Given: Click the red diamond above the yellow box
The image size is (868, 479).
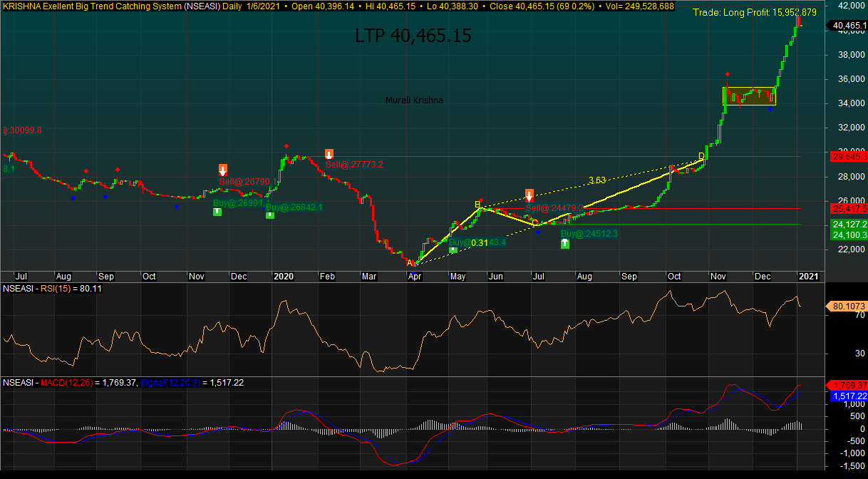Looking at the screenshot, I should pyautogui.click(x=727, y=74).
